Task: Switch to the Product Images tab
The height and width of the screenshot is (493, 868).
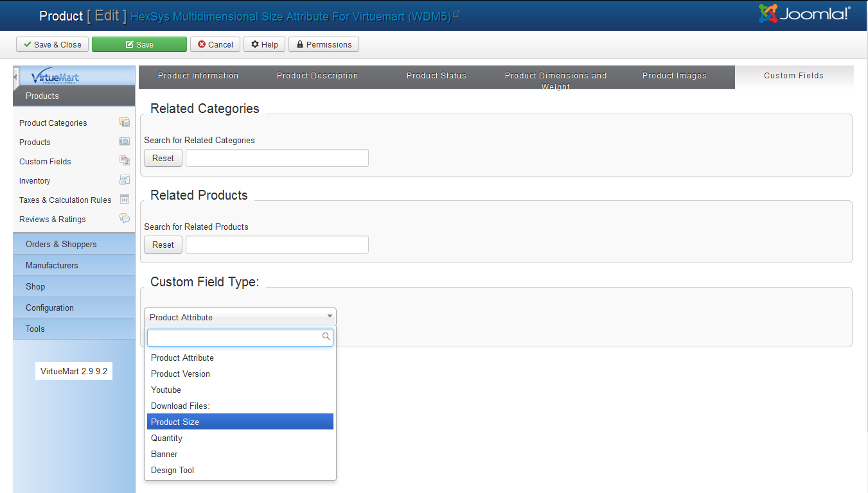Action: click(x=674, y=76)
